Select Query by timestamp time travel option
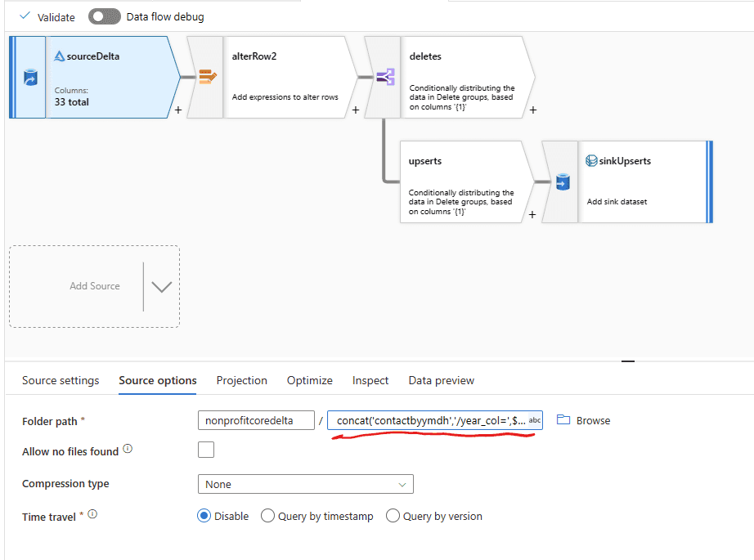Image resolution: width=754 pixels, height=560 pixels. (267, 516)
